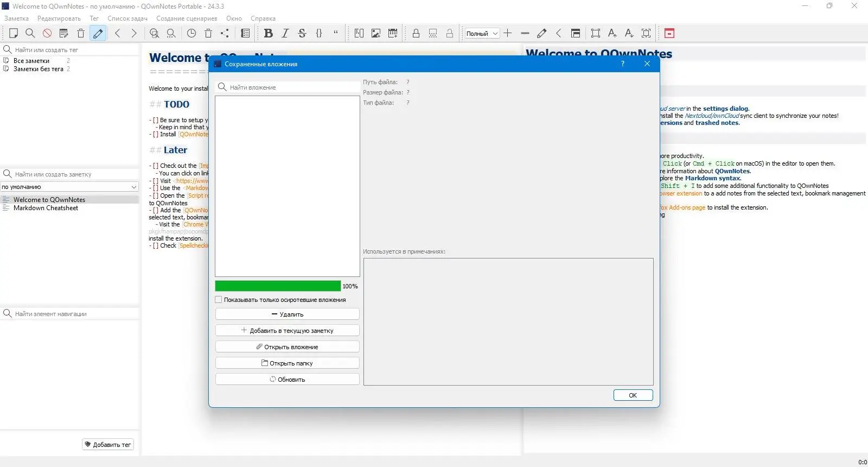Click the closed padlock encrypt note icon
This screenshot has height=467, width=868.
[x=416, y=33]
